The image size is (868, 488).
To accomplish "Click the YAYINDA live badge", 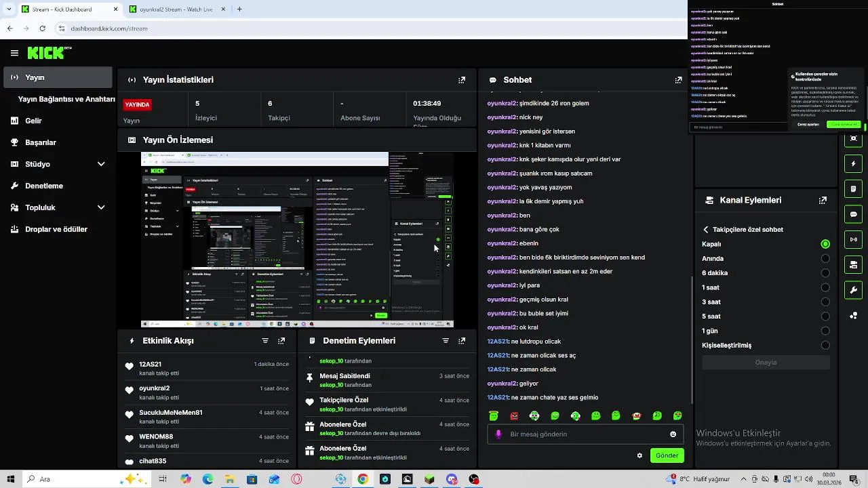I will point(137,105).
